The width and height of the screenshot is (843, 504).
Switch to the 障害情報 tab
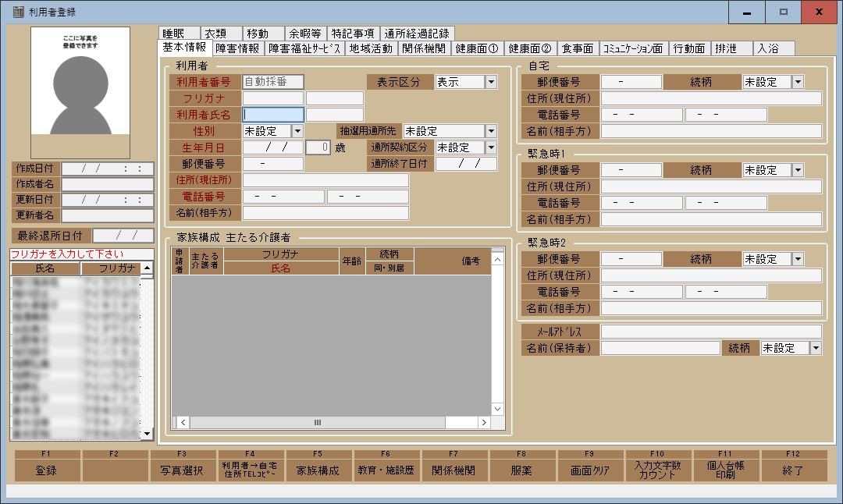237,48
